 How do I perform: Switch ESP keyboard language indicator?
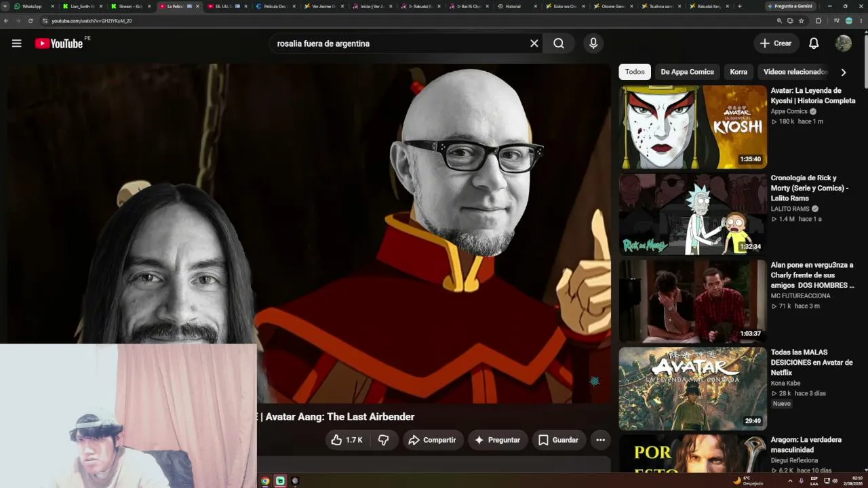click(814, 481)
